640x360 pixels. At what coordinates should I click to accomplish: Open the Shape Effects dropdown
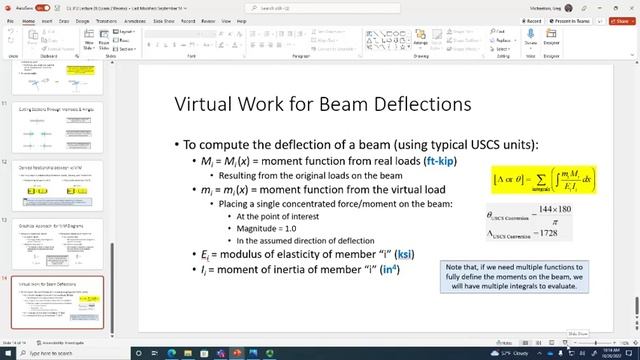pyautogui.click(x=463, y=49)
